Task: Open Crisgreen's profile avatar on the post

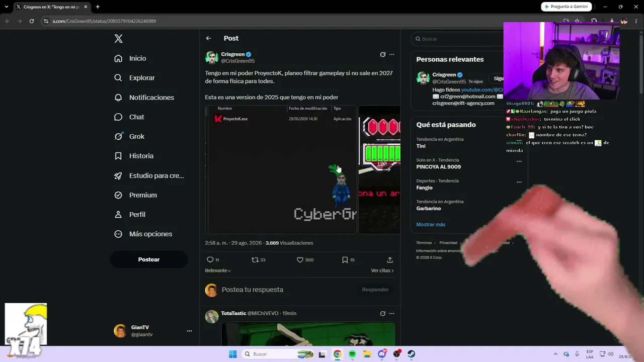Action: pyautogui.click(x=211, y=57)
